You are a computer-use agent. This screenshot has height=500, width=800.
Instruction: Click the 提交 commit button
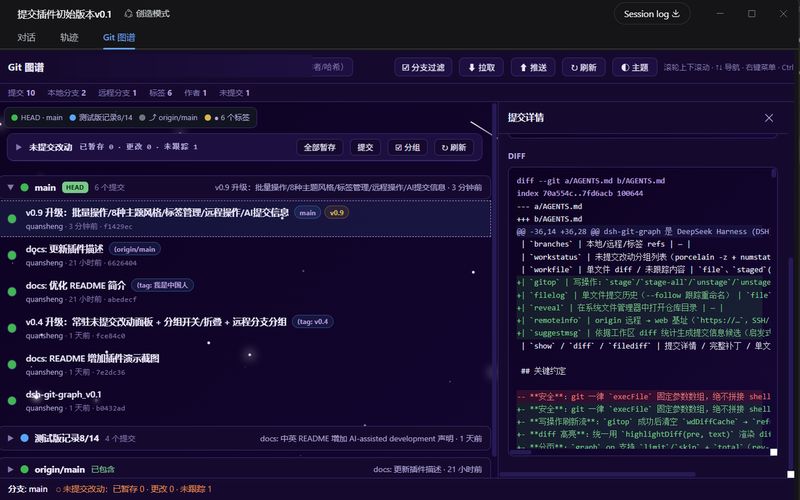tap(365, 147)
